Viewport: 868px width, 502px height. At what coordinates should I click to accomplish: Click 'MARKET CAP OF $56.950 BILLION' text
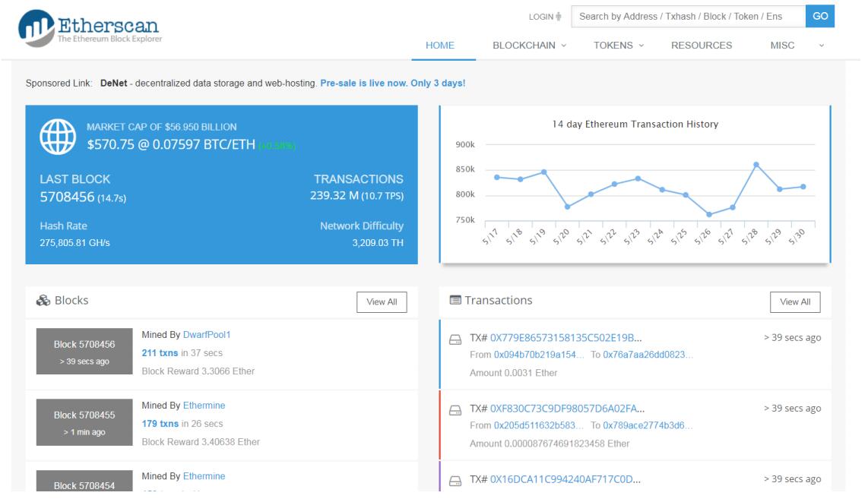tap(162, 127)
